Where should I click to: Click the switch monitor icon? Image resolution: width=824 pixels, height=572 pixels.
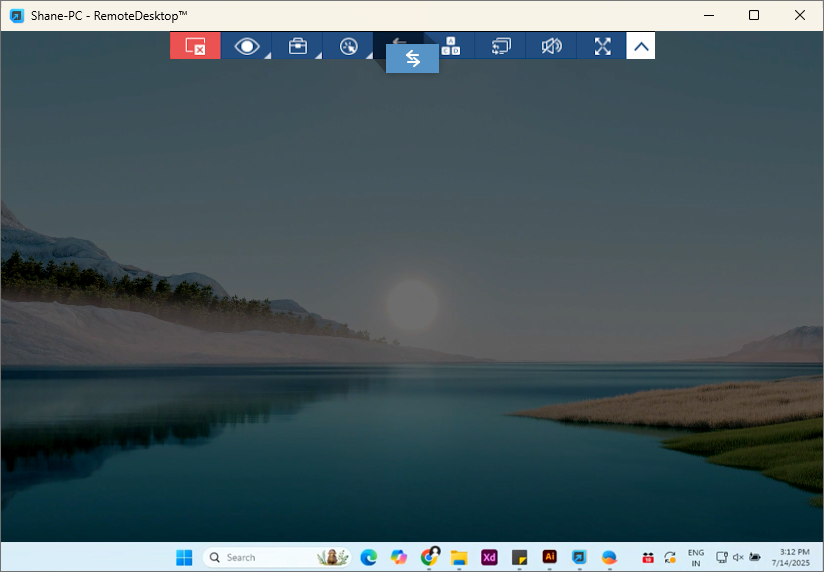click(501, 46)
